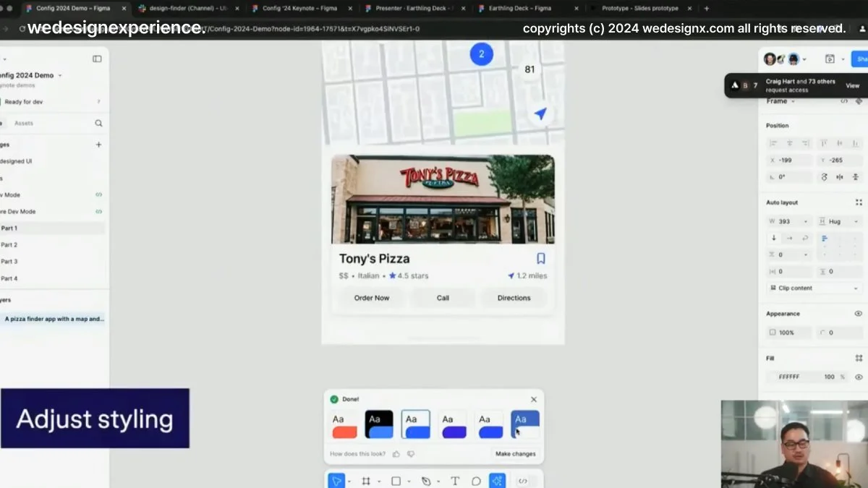Image resolution: width=868 pixels, height=488 pixels.
Task: Toggle Appearance visibility eye
Action: (x=859, y=314)
